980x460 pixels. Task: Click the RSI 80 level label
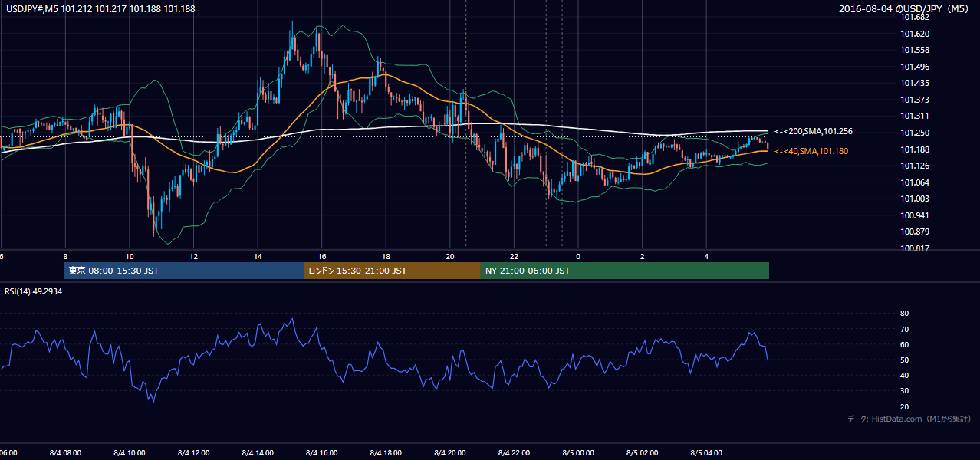pyautogui.click(x=904, y=314)
